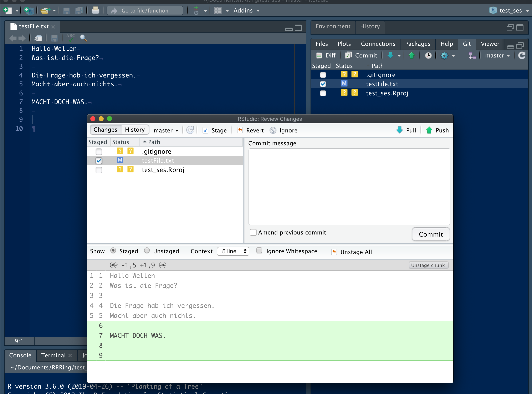
Task: Click the Git pane history clock icon
Action: (x=428, y=56)
